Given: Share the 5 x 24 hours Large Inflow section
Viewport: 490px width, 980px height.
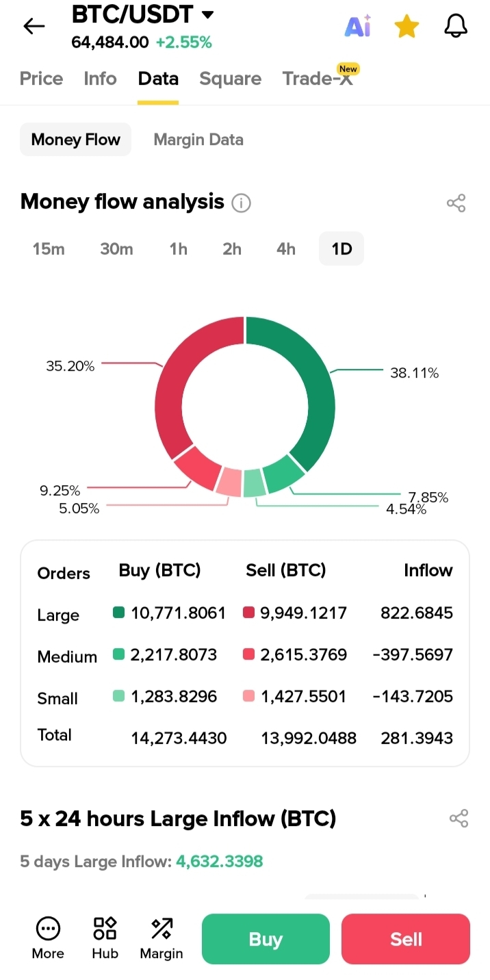Looking at the screenshot, I should 459,818.
